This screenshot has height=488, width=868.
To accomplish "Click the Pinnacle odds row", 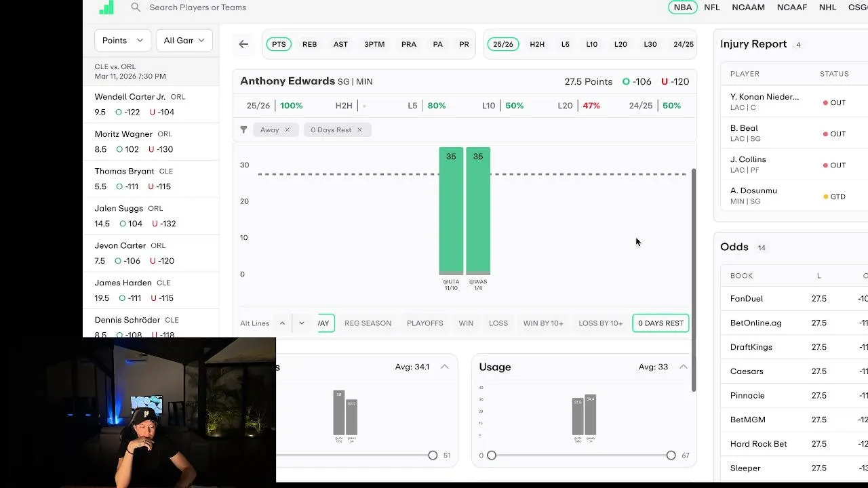I will click(x=794, y=395).
